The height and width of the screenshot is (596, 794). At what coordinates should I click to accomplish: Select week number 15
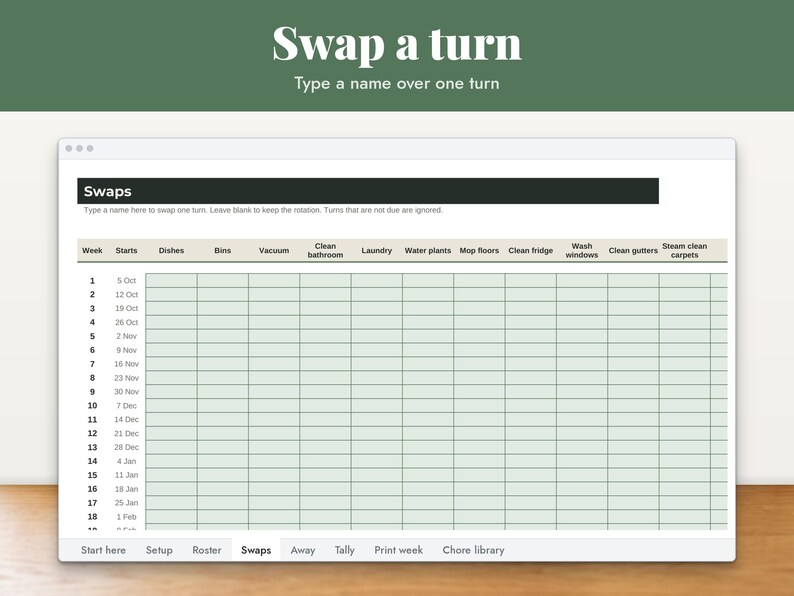(x=92, y=475)
